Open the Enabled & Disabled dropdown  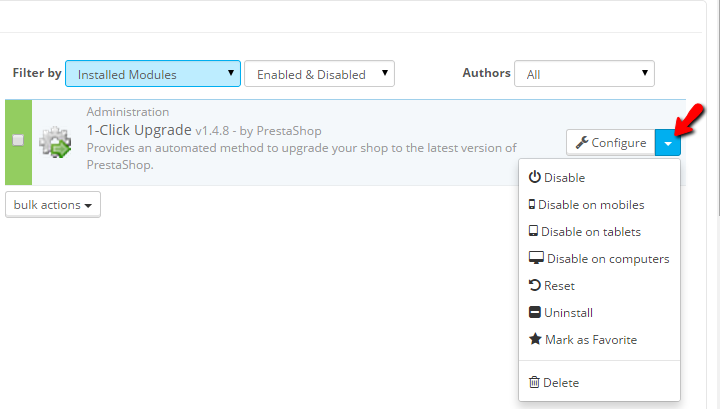[x=319, y=74]
